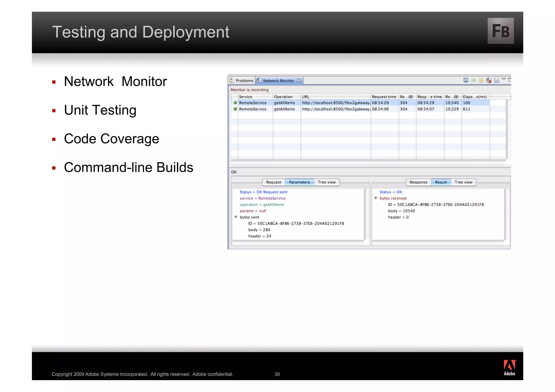The image size is (555, 392).
Task: Click the green status dot of 08:54:06 row
Action: coord(235,109)
